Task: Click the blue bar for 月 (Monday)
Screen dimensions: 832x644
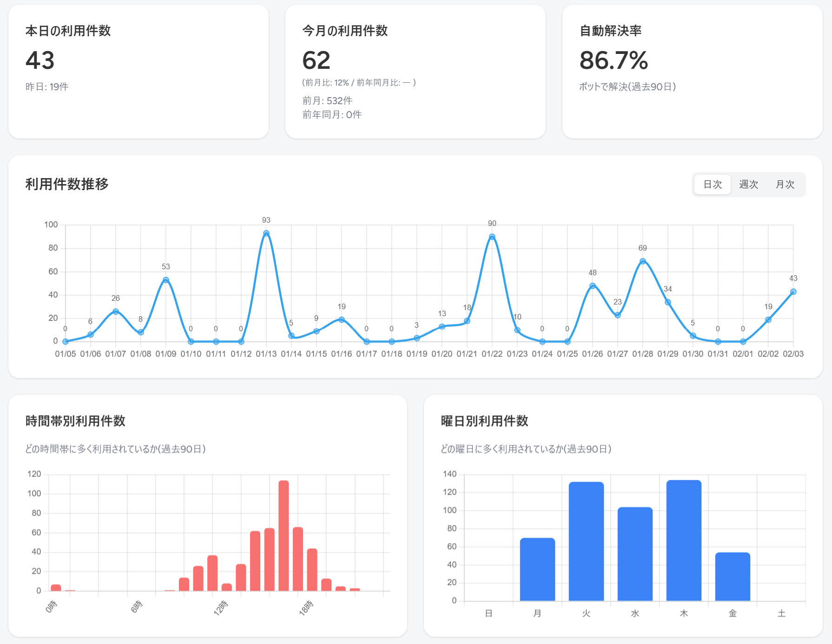Action: click(537, 569)
